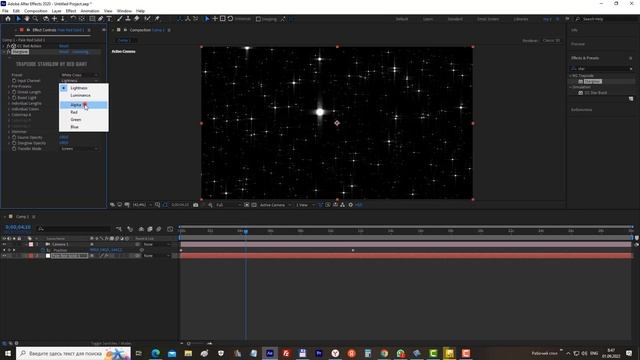Click the Toggle Transparency Grid icon
Screen dimensions: 640x360
point(254,205)
